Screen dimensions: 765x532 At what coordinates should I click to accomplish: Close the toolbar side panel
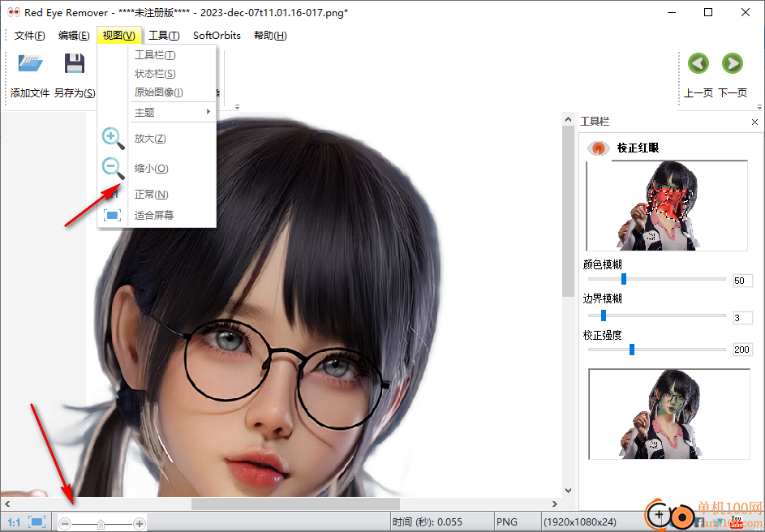click(754, 122)
